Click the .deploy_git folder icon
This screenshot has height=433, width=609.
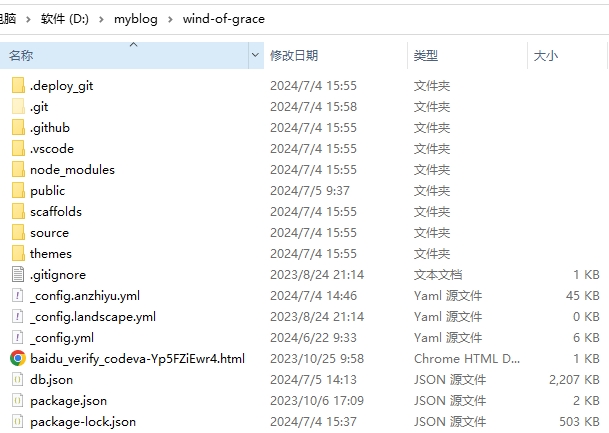coord(18,86)
